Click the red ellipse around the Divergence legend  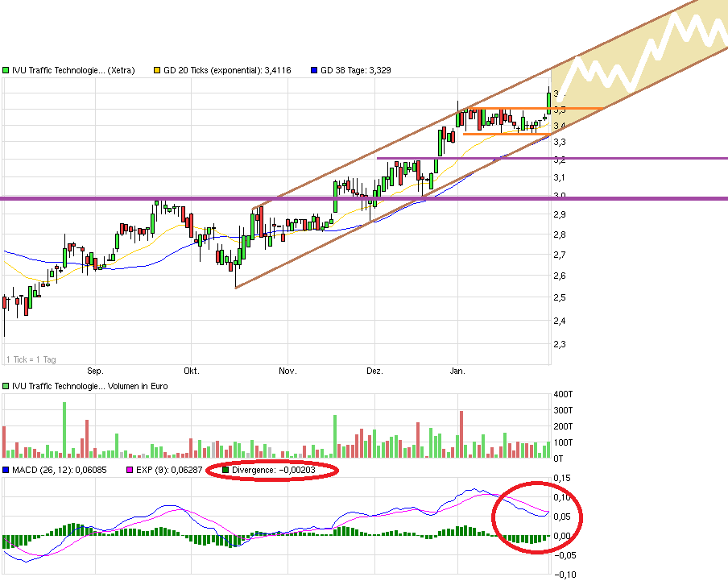(x=274, y=470)
